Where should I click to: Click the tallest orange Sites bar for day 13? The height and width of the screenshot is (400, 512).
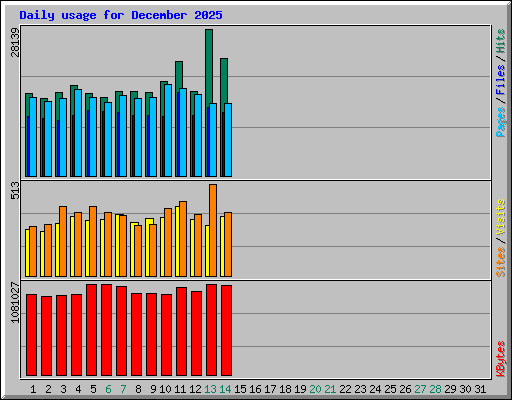[x=213, y=230]
